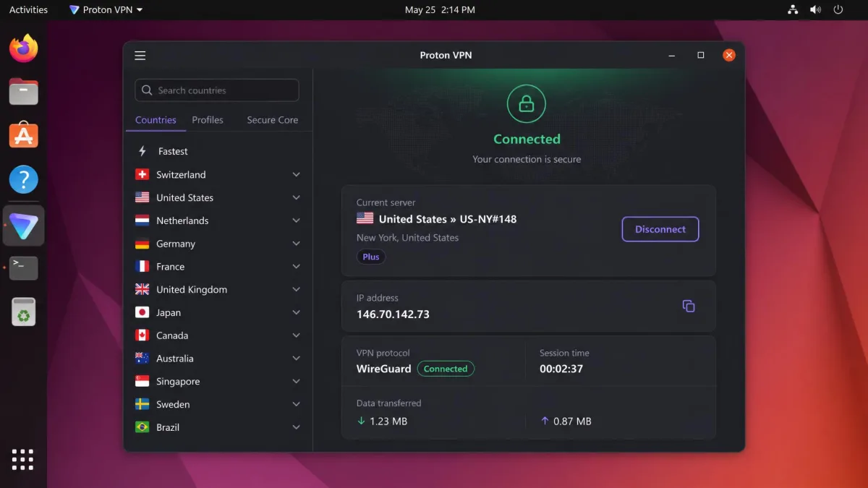Click the New York, United States location text
868x488 pixels.
[x=407, y=238]
